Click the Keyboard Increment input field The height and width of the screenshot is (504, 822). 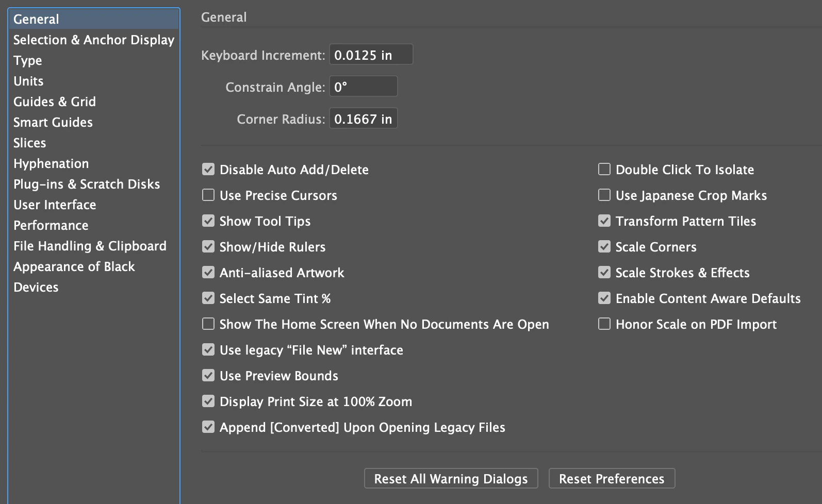pos(371,55)
